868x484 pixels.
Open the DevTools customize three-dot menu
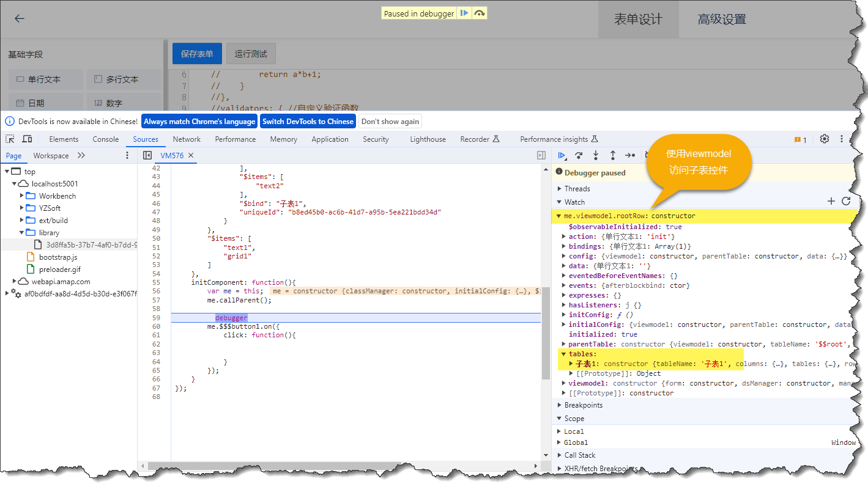[x=842, y=139]
